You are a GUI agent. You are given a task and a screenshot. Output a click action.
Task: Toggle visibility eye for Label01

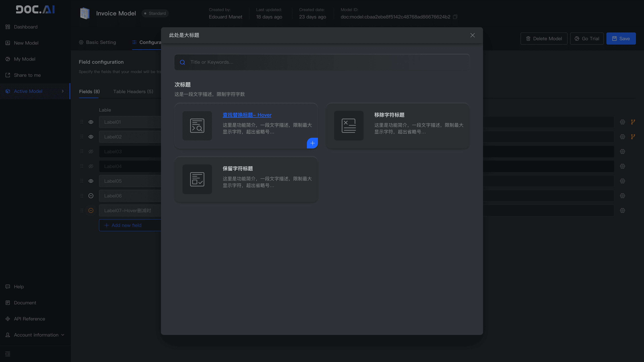coord(91,122)
